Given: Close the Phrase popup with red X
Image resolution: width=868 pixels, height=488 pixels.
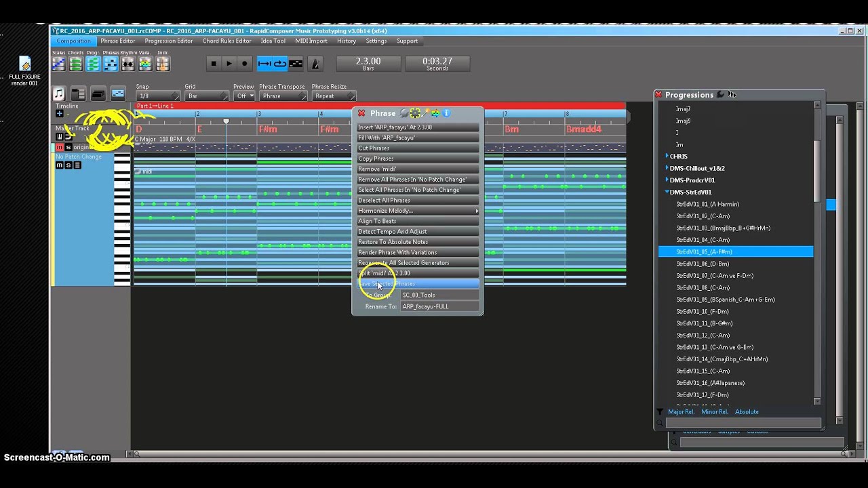Looking at the screenshot, I should pos(361,113).
